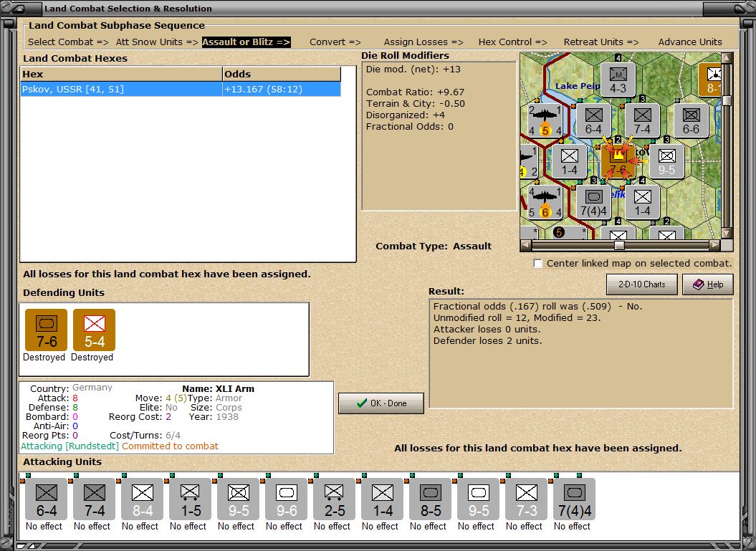
Task: Click the Assign Losses subphase step
Action: click(424, 42)
